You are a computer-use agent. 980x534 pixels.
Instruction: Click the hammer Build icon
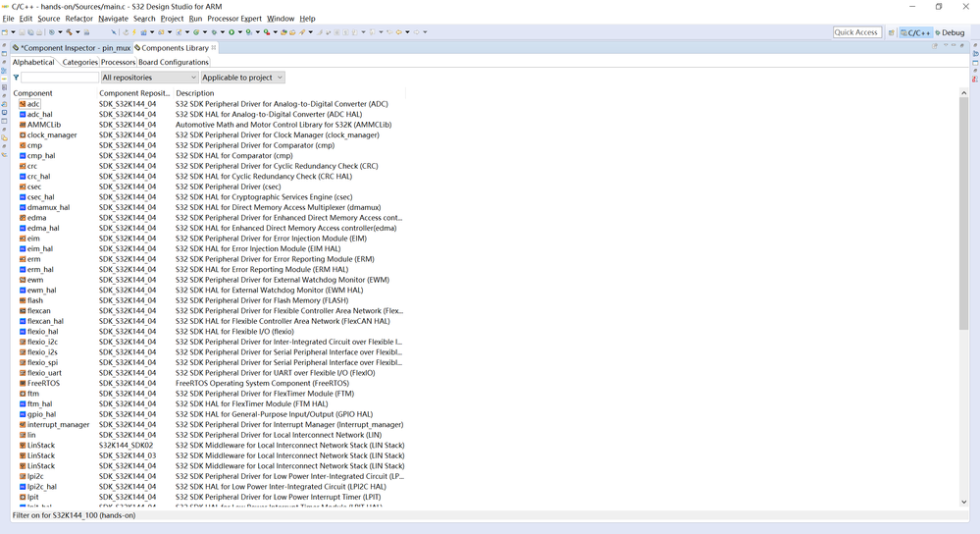pyautogui.click(x=69, y=31)
